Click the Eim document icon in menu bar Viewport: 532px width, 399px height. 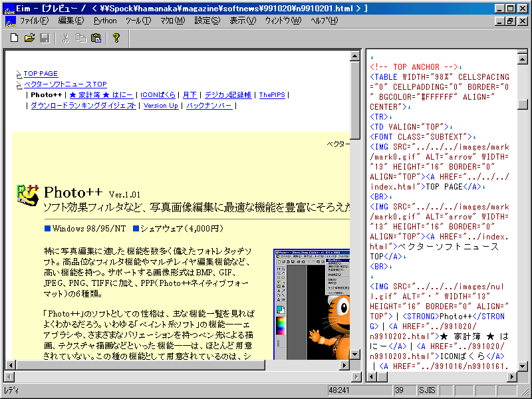coord(10,21)
